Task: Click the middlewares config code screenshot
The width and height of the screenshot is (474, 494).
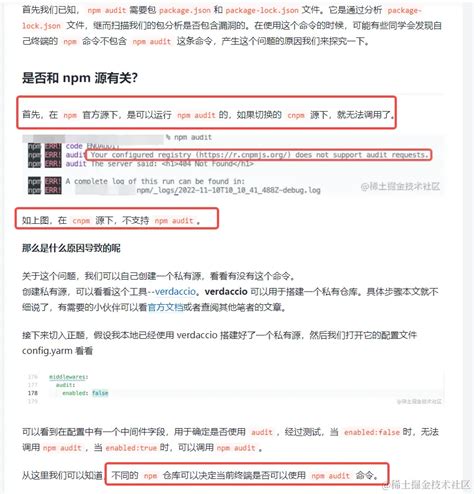Action: [233, 388]
